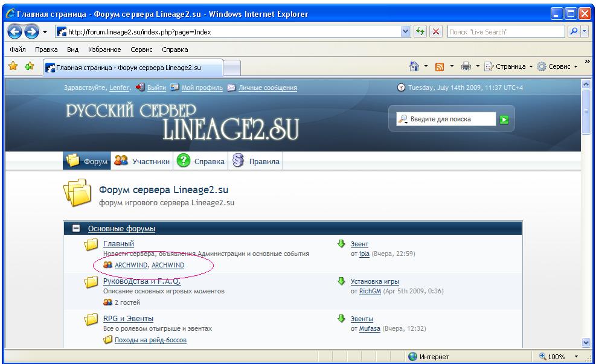
Task: Open the RPG и Эвенты forum
Action: click(x=128, y=318)
